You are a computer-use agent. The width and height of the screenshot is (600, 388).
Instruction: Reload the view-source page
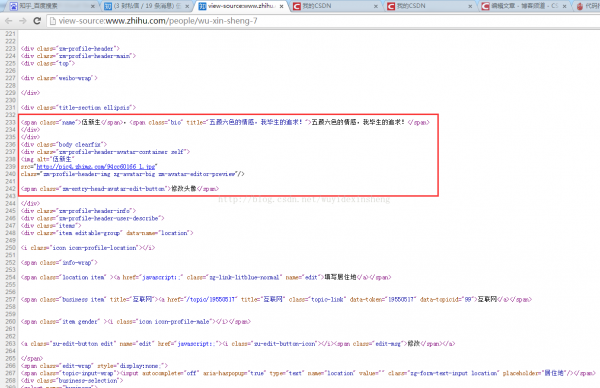pos(37,21)
